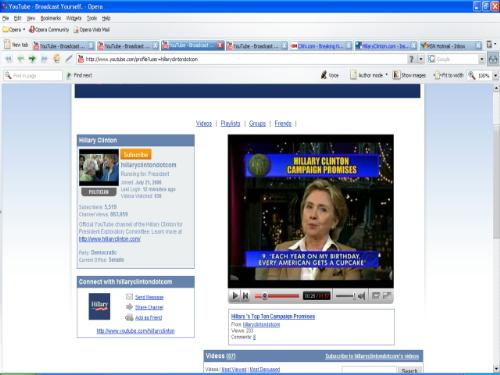This screenshot has width=500, height=375.
Task: Open the Videos link in channel nav
Action: [204, 123]
